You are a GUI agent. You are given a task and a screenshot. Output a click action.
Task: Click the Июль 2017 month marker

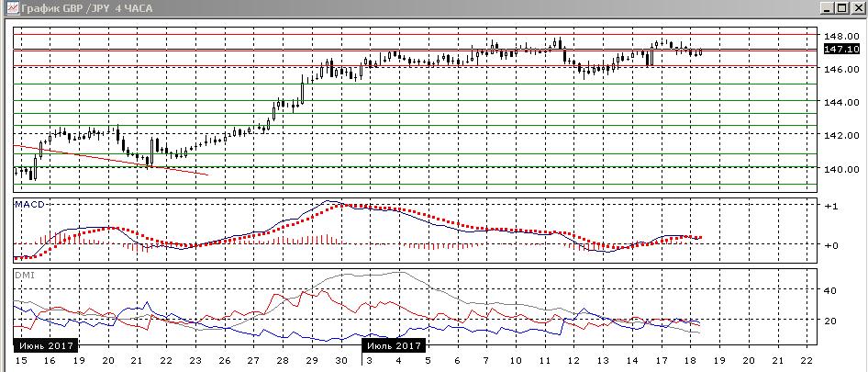[x=394, y=346]
